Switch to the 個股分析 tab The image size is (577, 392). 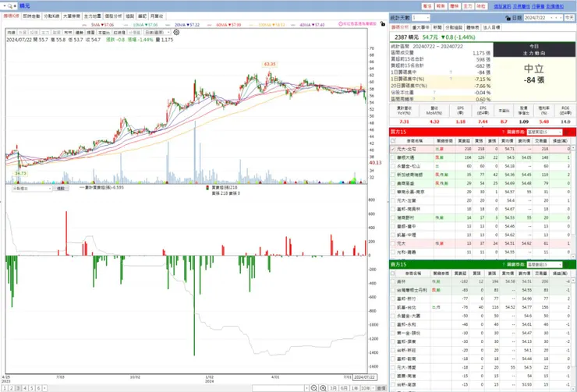[113, 16]
